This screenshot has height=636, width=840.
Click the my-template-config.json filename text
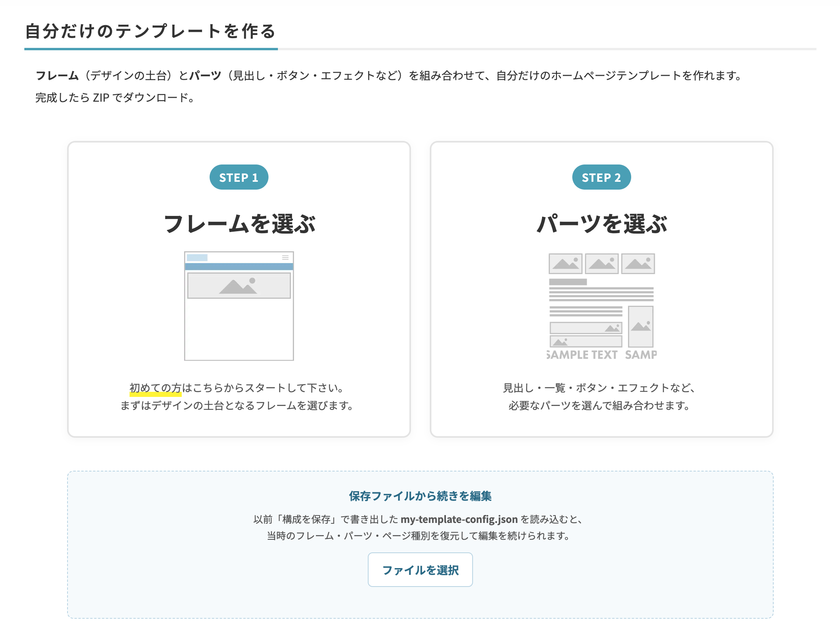click(x=459, y=519)
